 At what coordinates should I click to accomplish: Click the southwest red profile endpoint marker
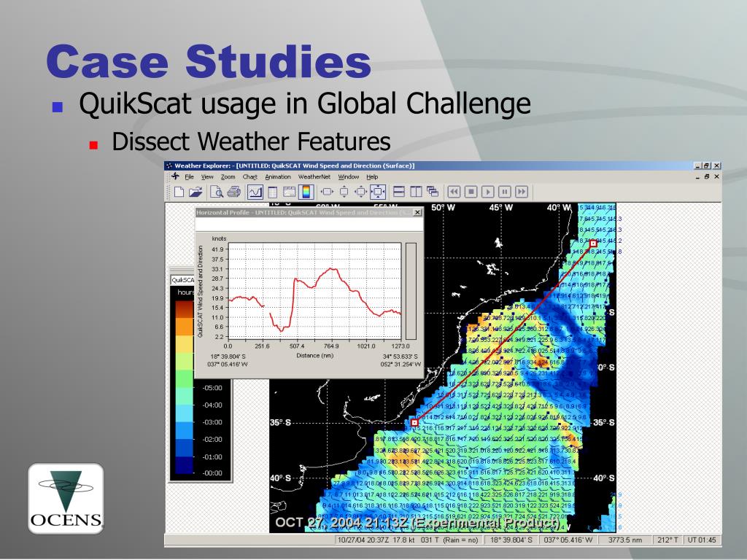coord(414,422)
